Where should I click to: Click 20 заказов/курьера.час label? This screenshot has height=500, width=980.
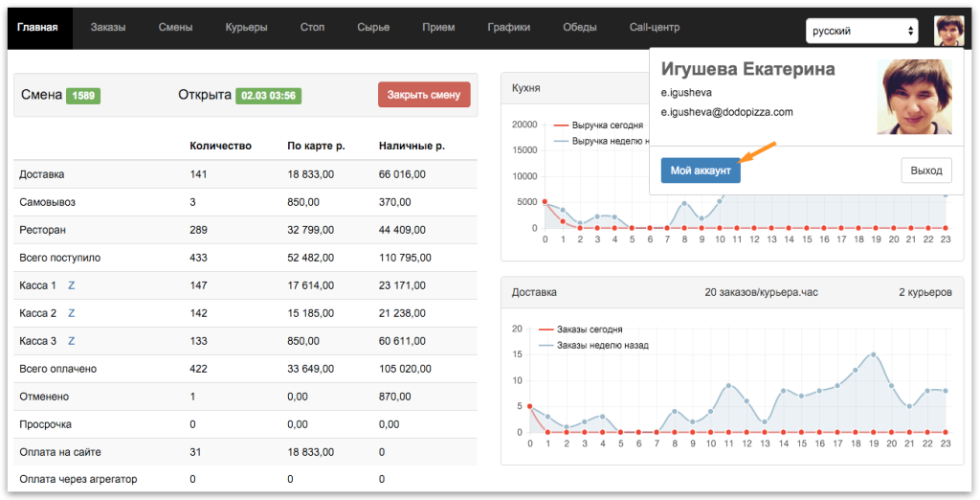(761, 292)
